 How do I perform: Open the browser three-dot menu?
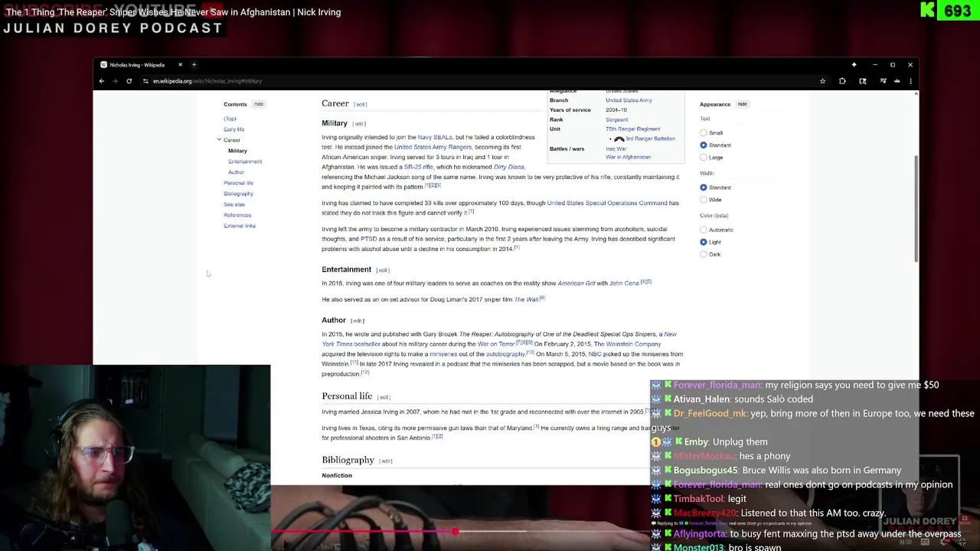pyautogui.click(x=910, y=81)
